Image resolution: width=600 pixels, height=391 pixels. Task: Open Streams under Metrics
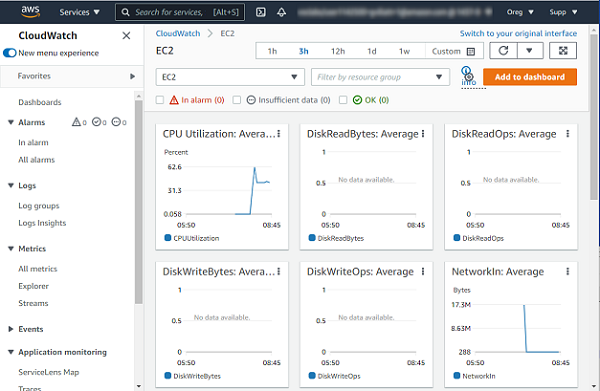[33, 303]
